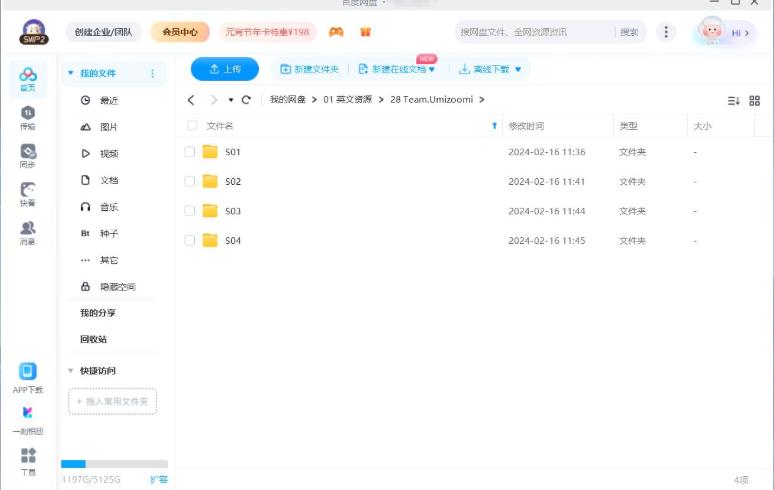The width and height of the screenshot is (774, 490).
Task: Expand breadcrumb arrow after 28 Team.Umizoomi
Action: click(x=482, y=100)
